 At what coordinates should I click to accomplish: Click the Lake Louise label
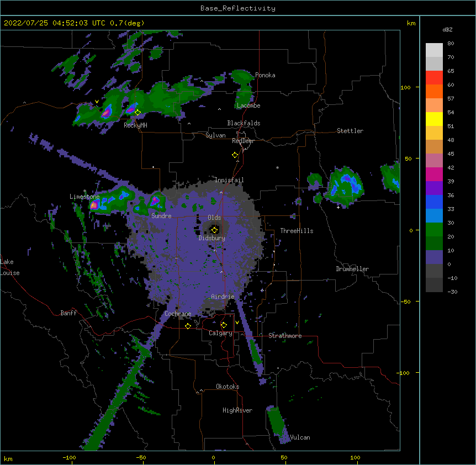pyautogui.click(x=10, y=267)
